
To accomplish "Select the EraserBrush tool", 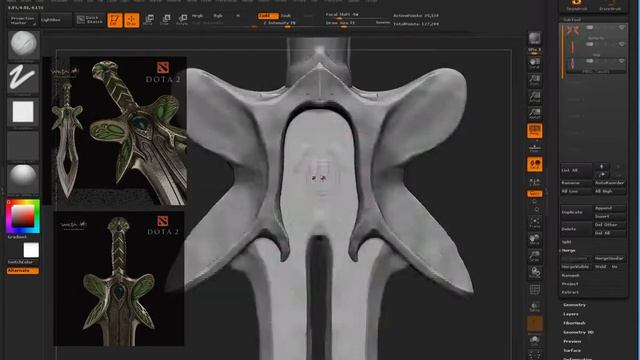I will coord(610,5).
